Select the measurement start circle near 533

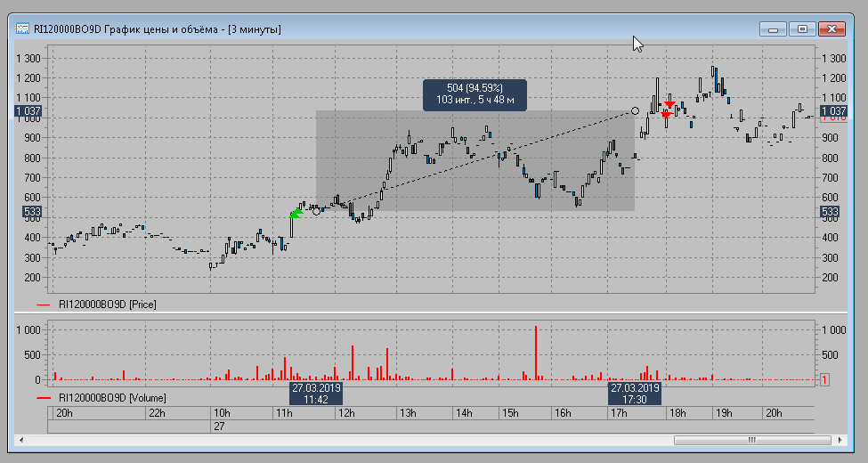coord(316,211)
